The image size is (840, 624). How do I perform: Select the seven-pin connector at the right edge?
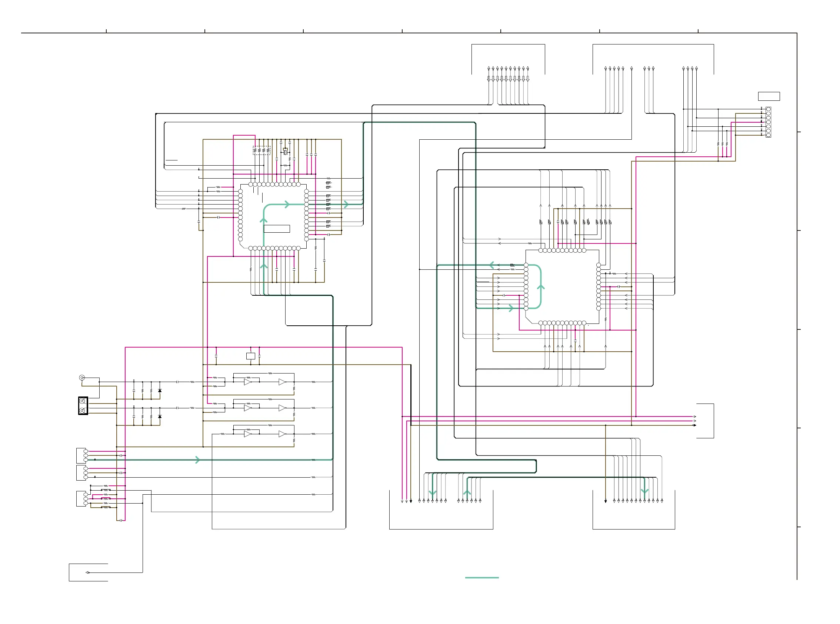768,122
